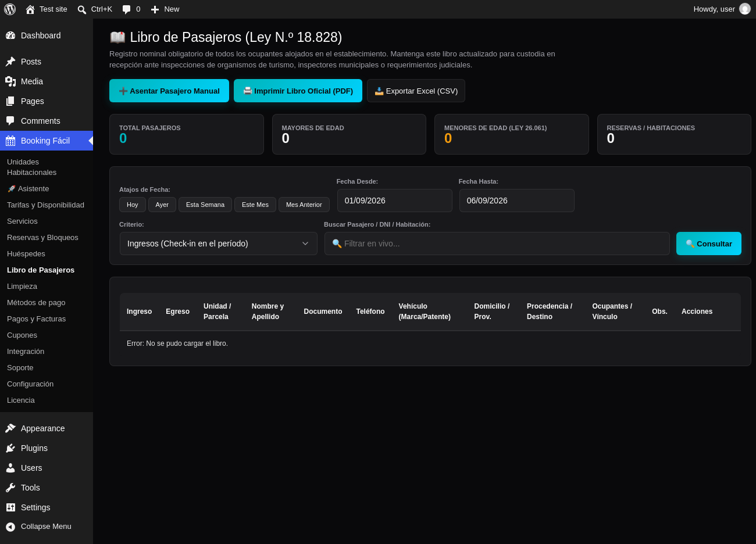Open Dashboard gauge icon in sidebar
This screenshot has width=756, height=544.
click(x=10, y=35)
